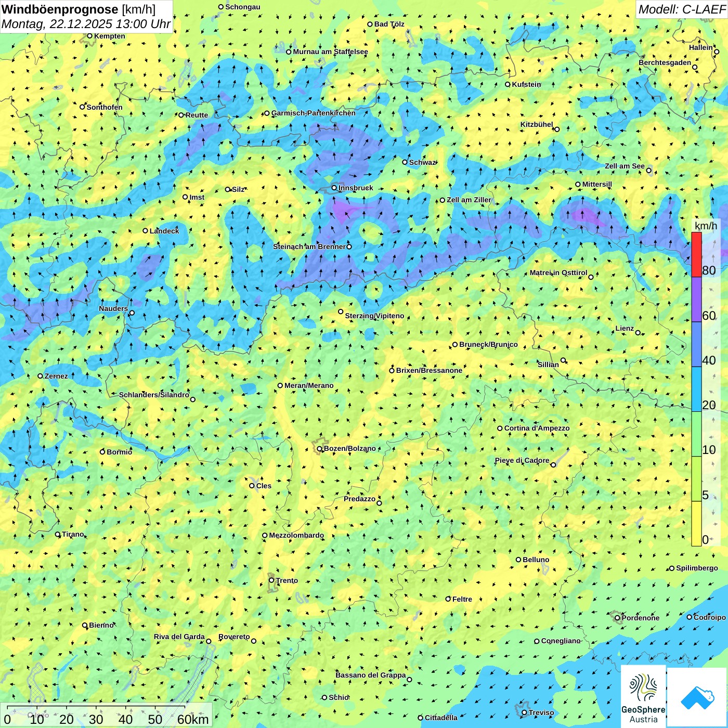
Task: Click the Sterzing/Vipiteno marker
Action: click(x=341, y=311)
